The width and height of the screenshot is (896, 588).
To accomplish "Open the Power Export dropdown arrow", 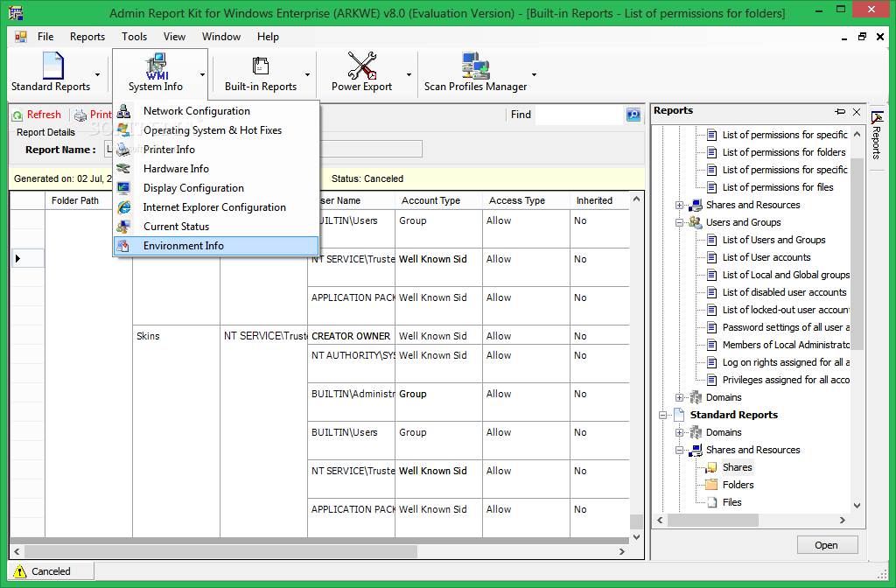I will (x=409, y=75).
